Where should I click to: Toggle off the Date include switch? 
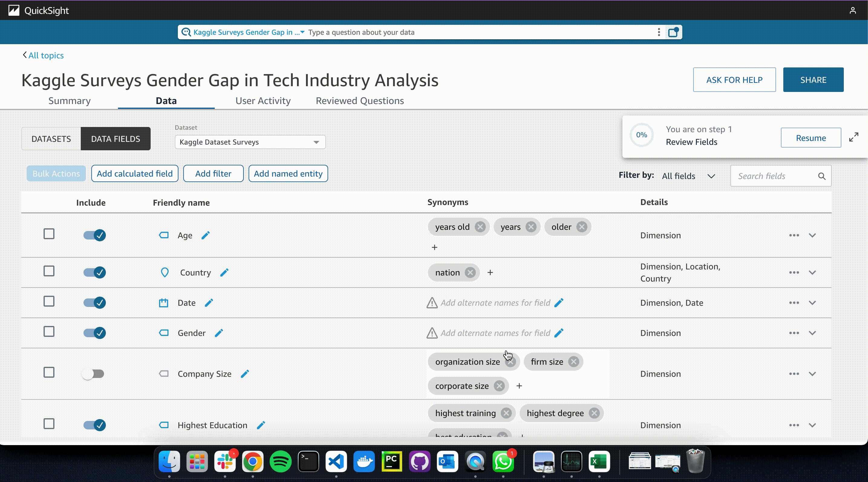[x=95, y=302]
